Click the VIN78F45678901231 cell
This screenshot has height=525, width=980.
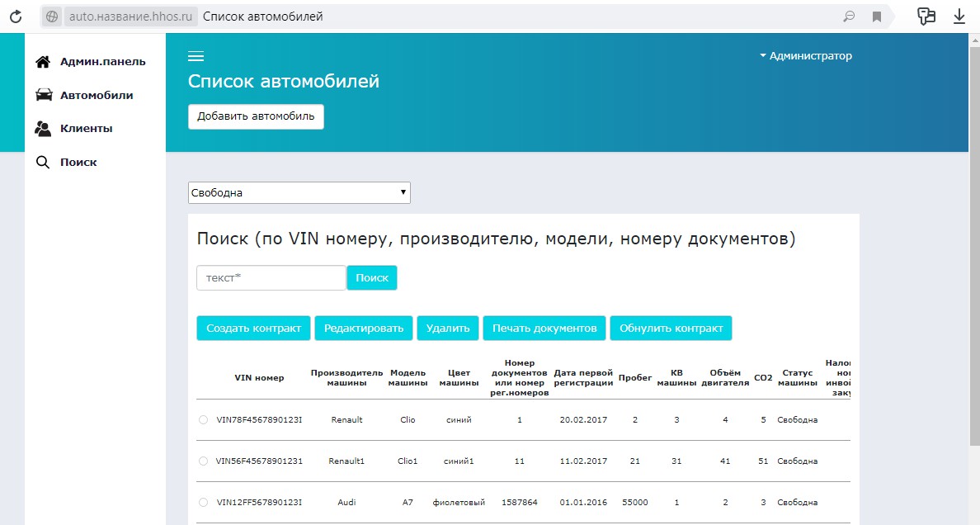point(259,420)
